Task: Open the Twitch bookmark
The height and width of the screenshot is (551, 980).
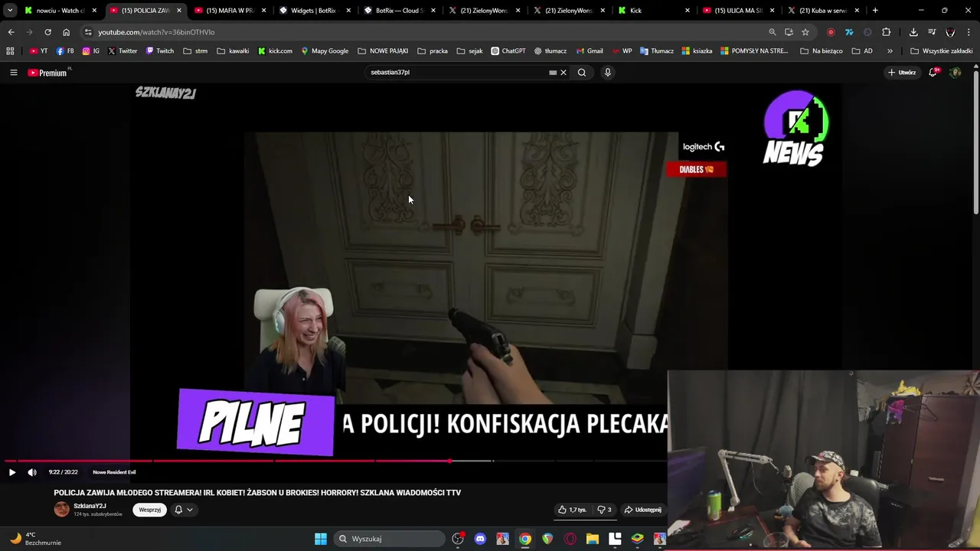Action: coord(160,51)
